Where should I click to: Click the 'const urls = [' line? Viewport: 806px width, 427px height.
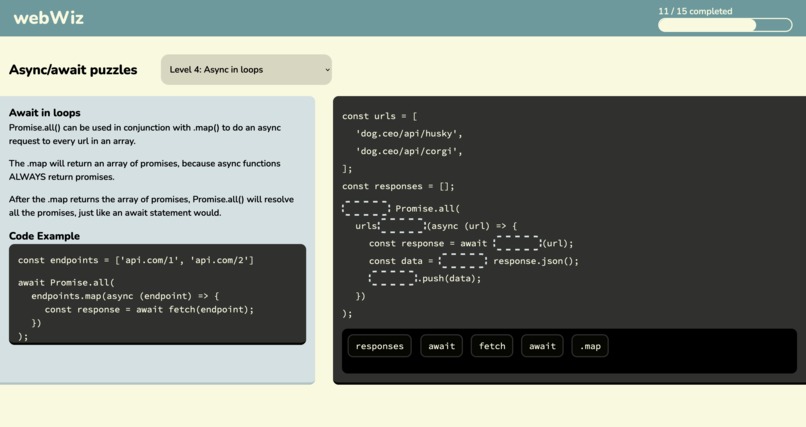(x=379, y=116)
